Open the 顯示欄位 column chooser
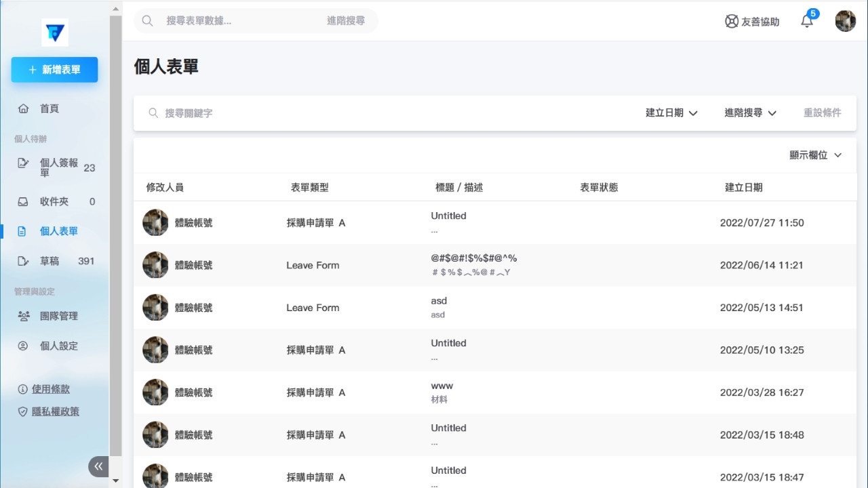Screen dimensions: 868x488 [816, 155]
